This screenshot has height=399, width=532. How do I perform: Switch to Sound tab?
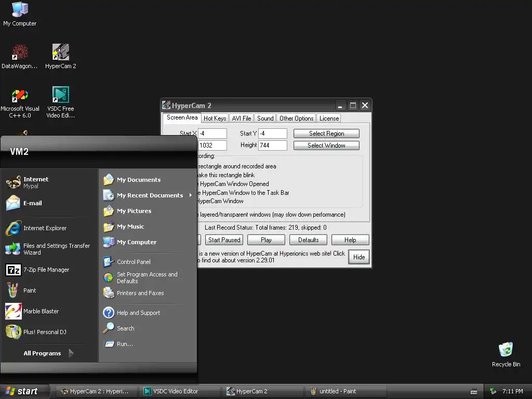click(x=265, y=118)
